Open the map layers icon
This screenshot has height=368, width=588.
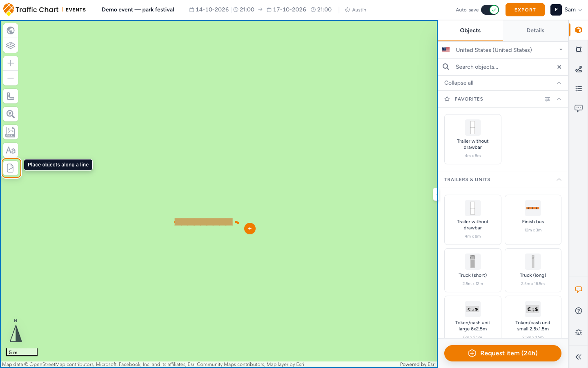coord(11,45)
